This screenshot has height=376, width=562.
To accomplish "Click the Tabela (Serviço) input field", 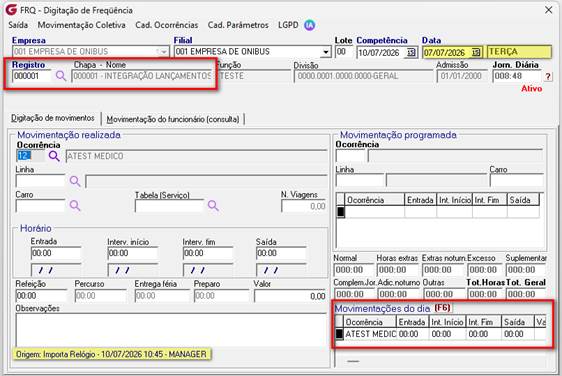I will point(169,206).
